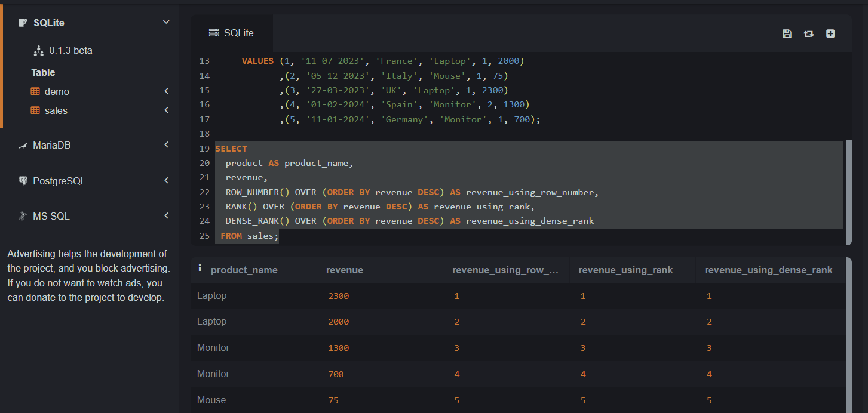Click the revenue_using_dense_rank column header

coord(768,270)
